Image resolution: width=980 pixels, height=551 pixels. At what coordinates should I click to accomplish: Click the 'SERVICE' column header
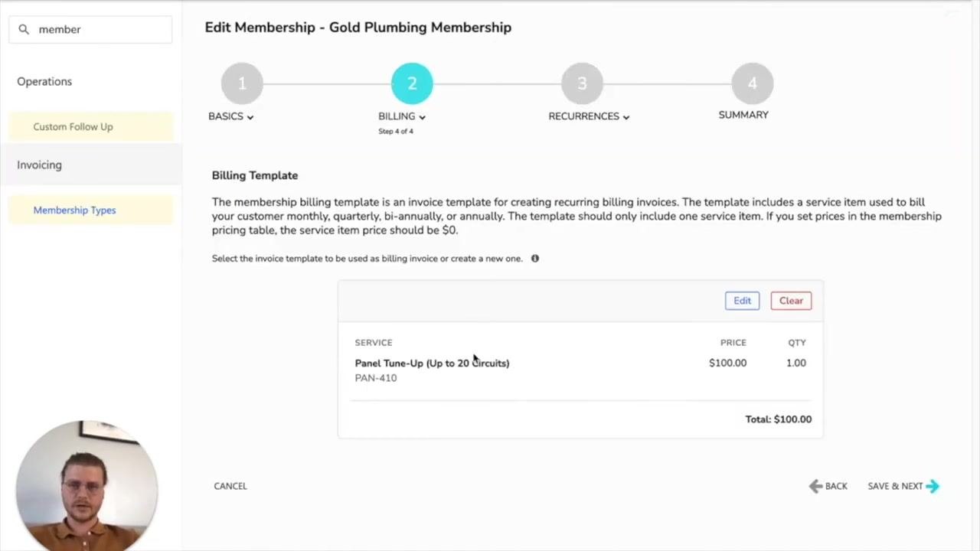click(374, 343)
